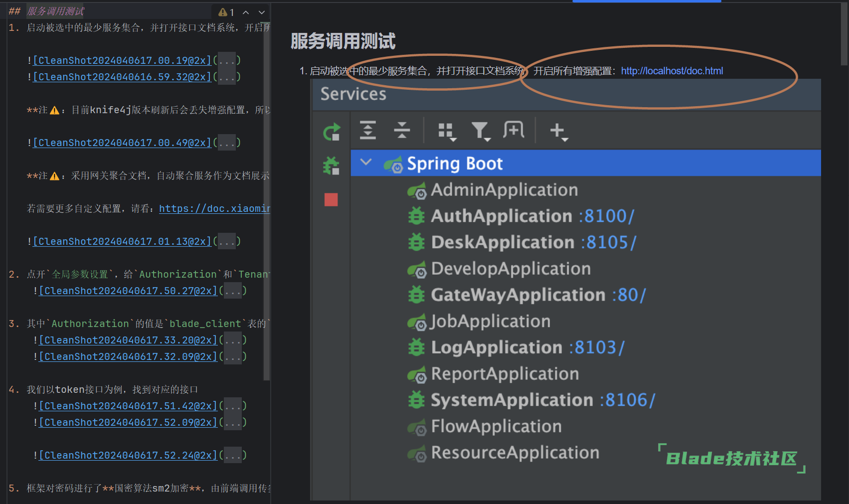Viewport: 849px width, 504px height.
Task: Expand folded URL after CleanShot2024040617.01.13@2x
Action: pyautogui.click(x=227, y=241)
